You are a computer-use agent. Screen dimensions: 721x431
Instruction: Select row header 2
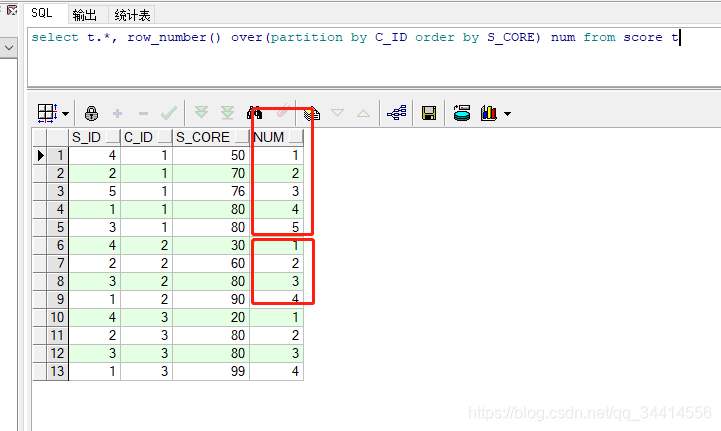pyautogui.click(x=57, y=173)
